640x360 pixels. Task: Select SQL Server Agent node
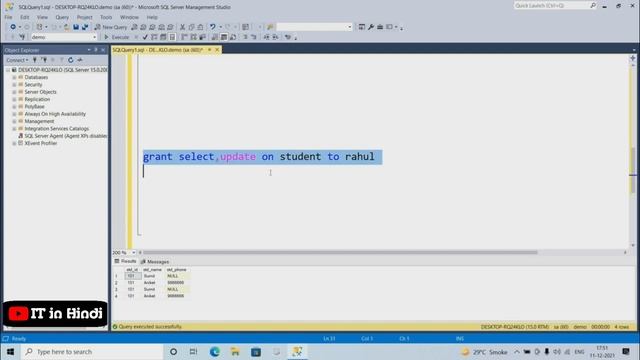coord(65,136)
